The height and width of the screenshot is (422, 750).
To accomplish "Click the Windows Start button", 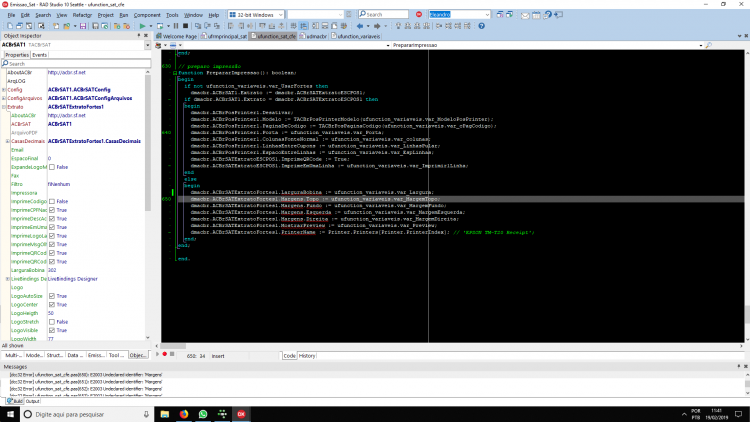I will (x=10, y=414).
